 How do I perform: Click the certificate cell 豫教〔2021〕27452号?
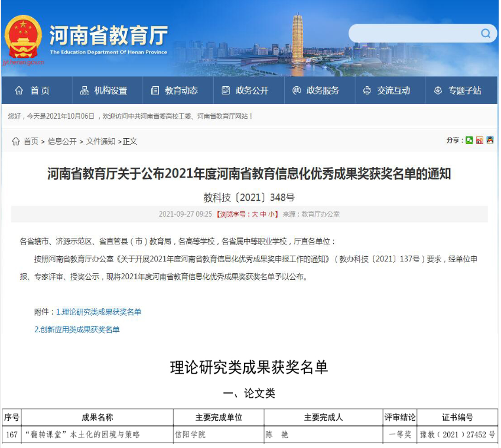pos(457,434)
